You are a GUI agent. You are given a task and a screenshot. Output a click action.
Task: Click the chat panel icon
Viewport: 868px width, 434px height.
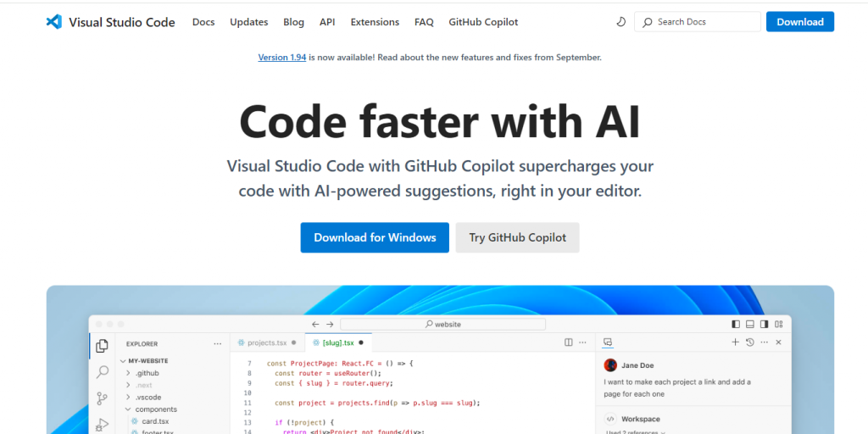[607, 342]
